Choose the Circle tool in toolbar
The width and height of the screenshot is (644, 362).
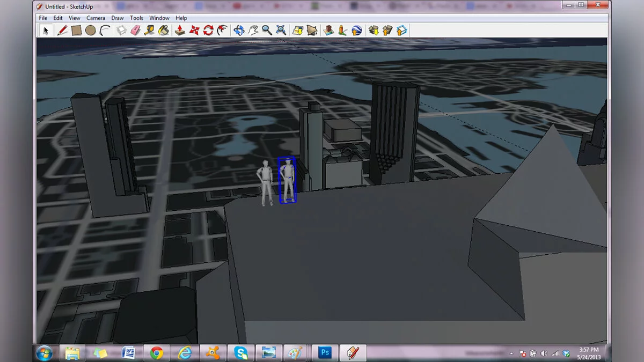tap(90, 31)
